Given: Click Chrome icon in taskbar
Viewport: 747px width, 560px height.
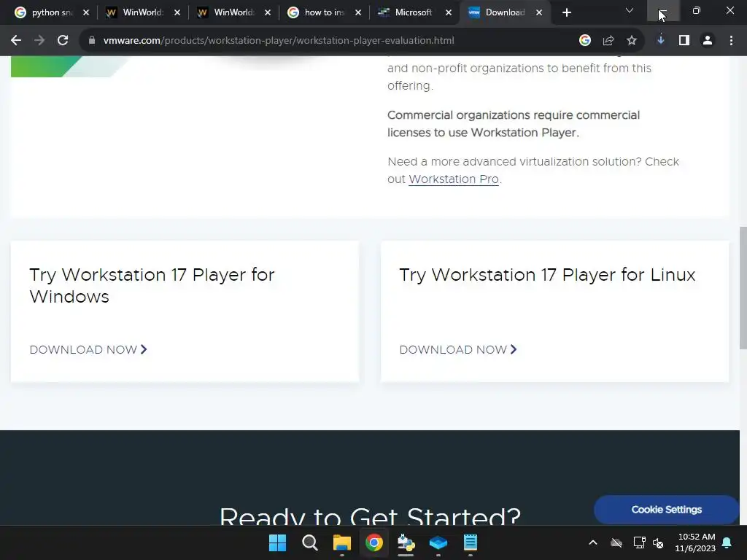Looking at the screenshot, I should (374, 542).
